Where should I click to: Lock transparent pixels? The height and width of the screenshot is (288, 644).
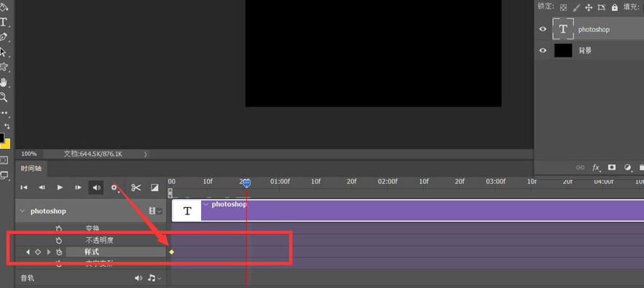pos(564,7)
